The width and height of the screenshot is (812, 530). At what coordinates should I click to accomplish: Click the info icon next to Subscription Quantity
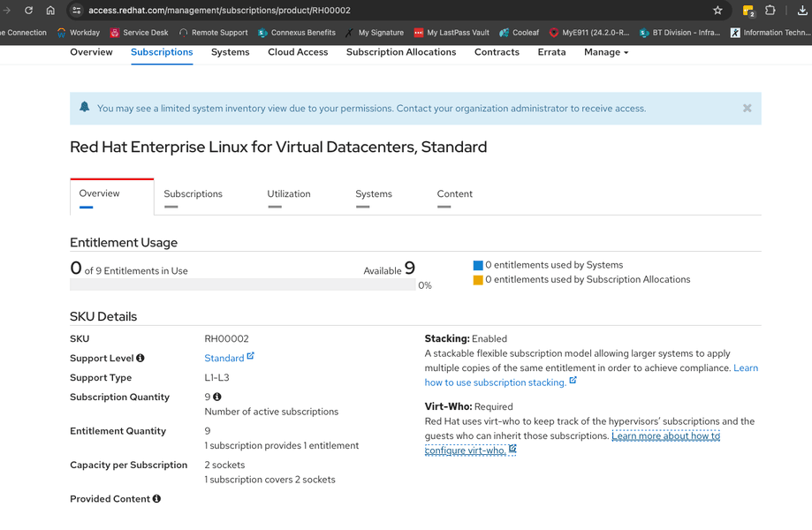click(x=217, y=397)
